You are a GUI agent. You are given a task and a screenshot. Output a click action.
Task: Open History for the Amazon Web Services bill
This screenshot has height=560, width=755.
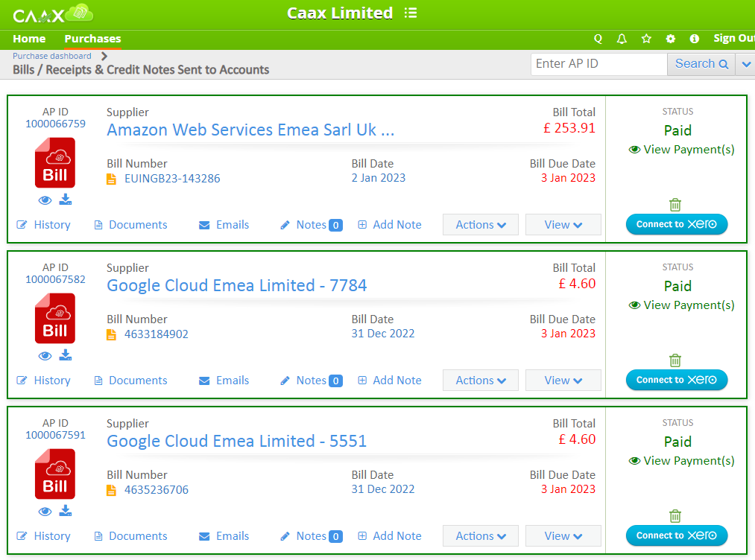tap(43, 225)
